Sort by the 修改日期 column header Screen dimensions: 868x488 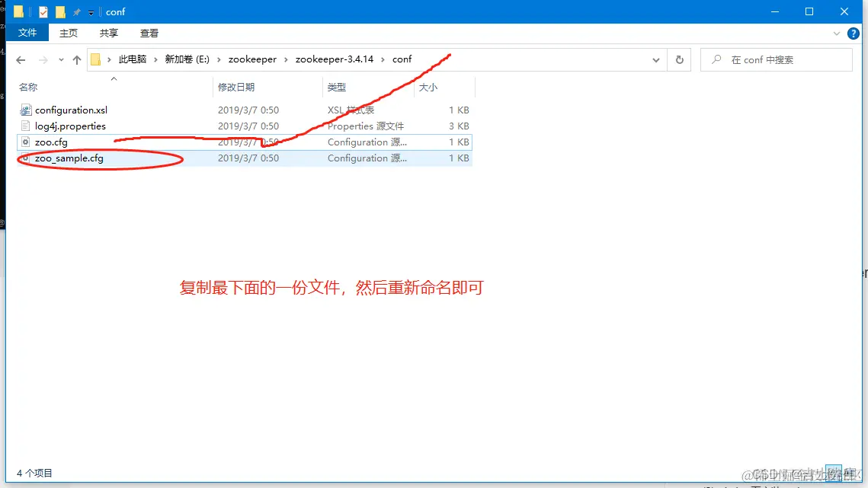[236, 88]
